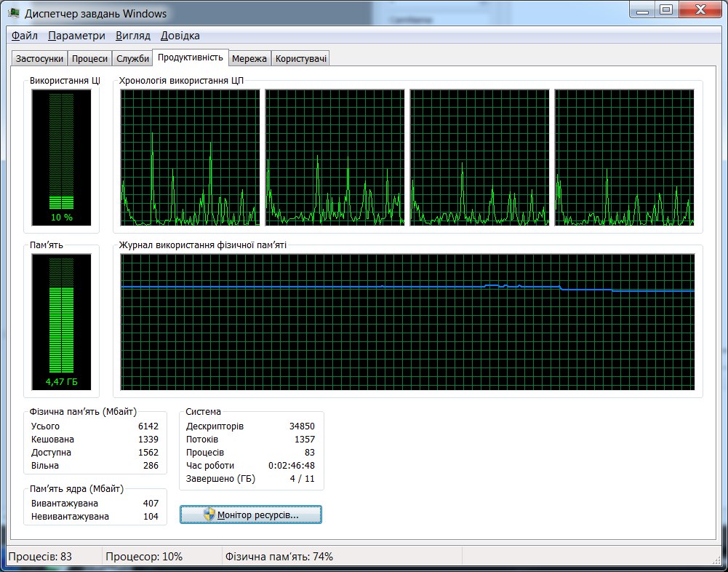Viewport: 728px width, 572px height.
Task: Click the Час роботи value 0:02:46:48
Action: click(x=292, y=465)
